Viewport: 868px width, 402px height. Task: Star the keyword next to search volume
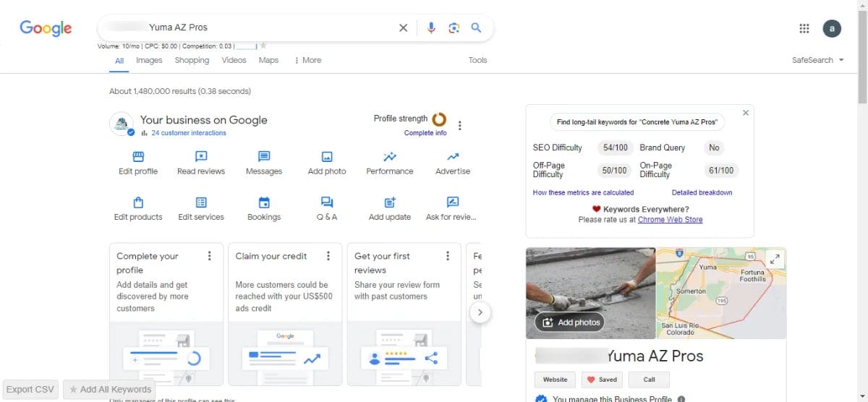tap(263, 46)
